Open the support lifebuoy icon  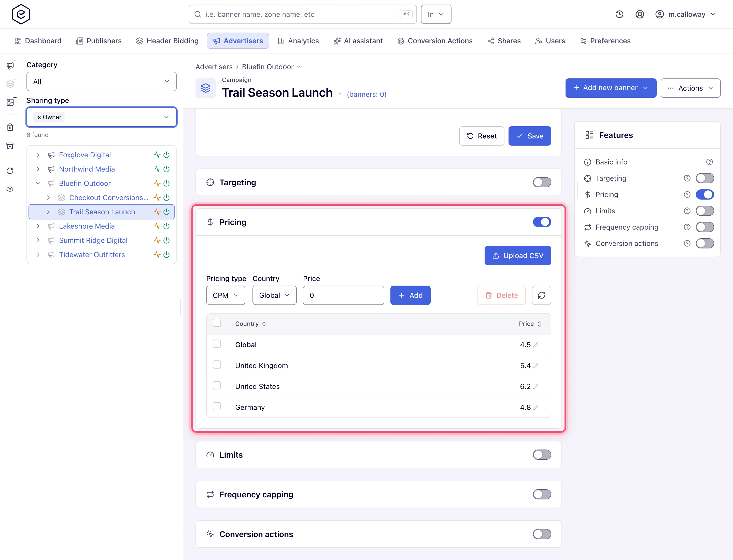pyautogui.click(x=639, y=14)
